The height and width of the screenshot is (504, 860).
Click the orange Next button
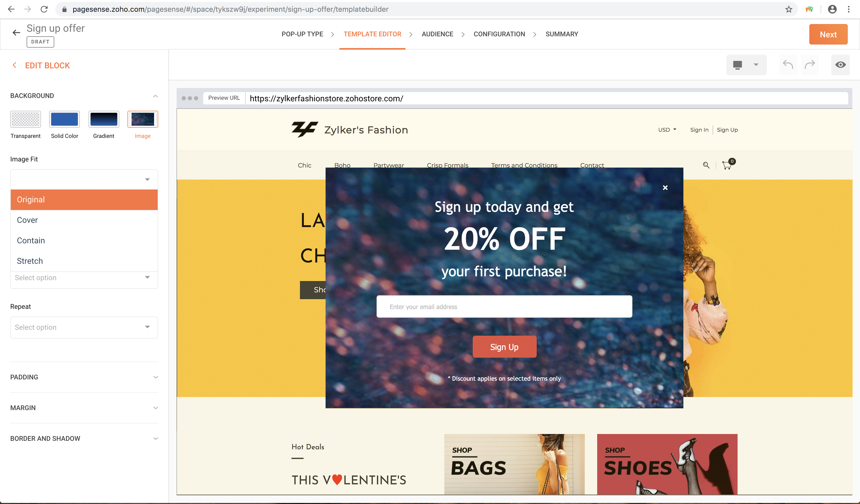[828, 34]
